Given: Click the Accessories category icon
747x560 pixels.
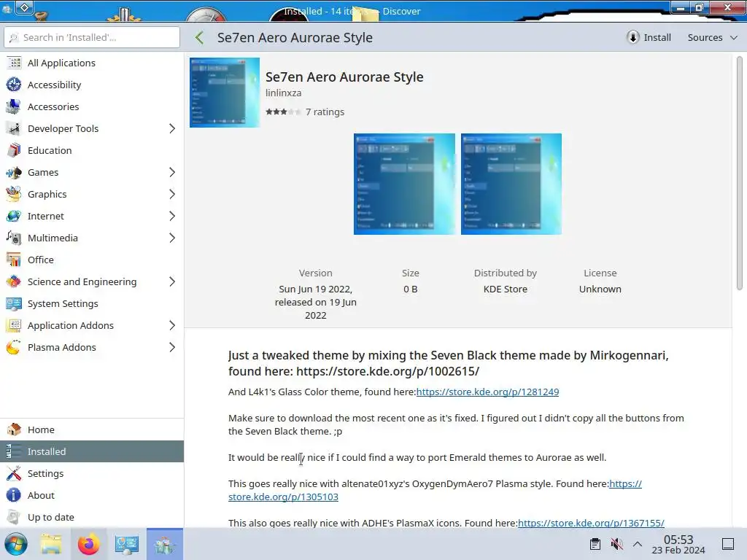Looking at the screenshot, I should (x=14, y=106).
